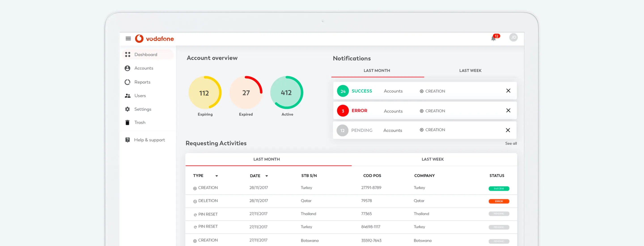The width and height of the screenshot is (644, 246).
Task: Click the 112 Expiring progress circle
Action: tap(205, 93)
